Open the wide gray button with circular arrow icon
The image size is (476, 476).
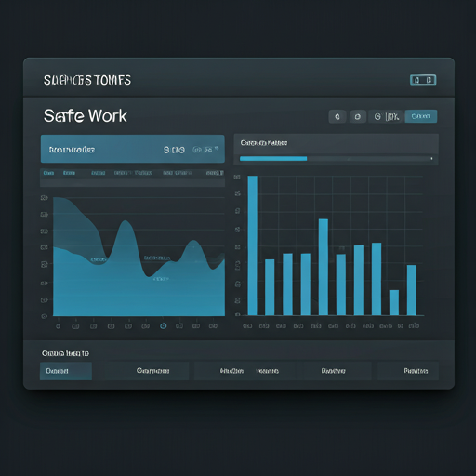tap(386, 116)
